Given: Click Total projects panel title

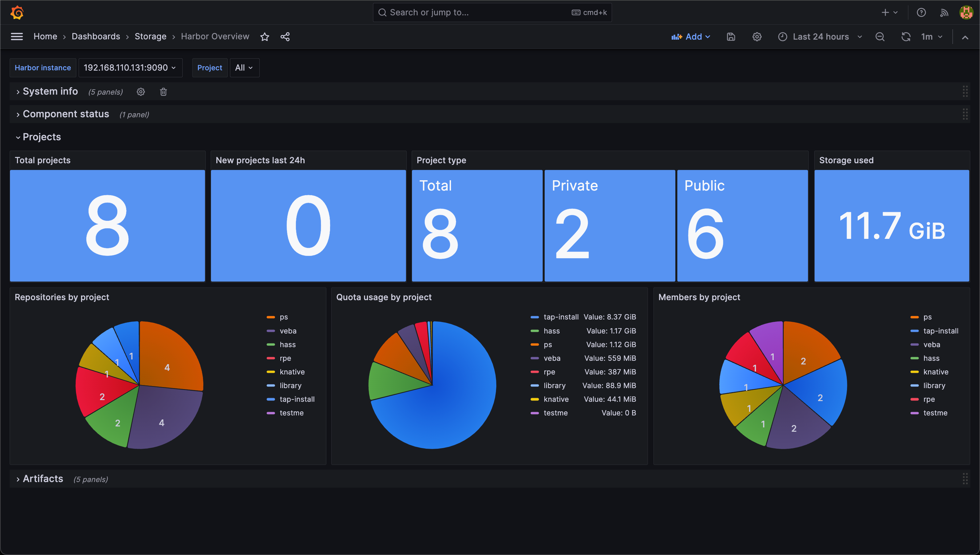Looking at the screenshot, I should coord(42,160).
